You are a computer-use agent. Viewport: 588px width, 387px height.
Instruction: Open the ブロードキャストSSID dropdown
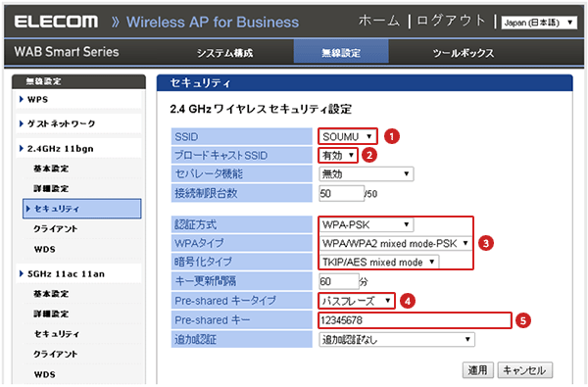point(337,155)
